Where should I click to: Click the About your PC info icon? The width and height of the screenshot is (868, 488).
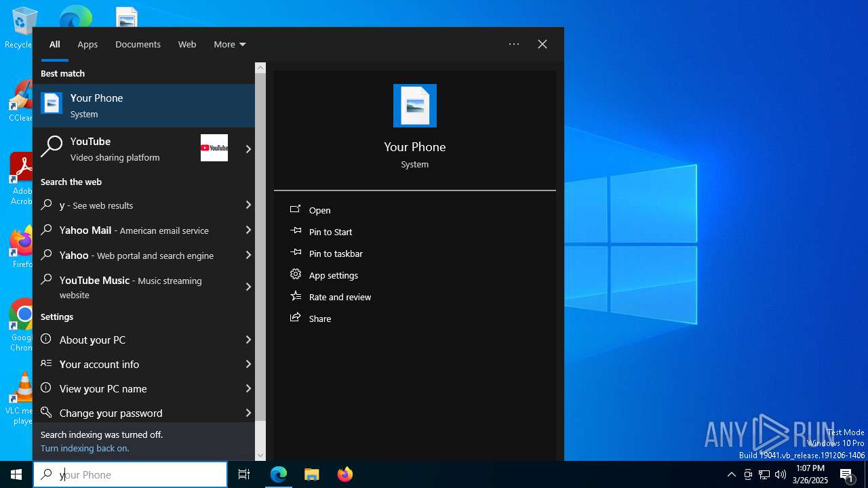(46, 339)
